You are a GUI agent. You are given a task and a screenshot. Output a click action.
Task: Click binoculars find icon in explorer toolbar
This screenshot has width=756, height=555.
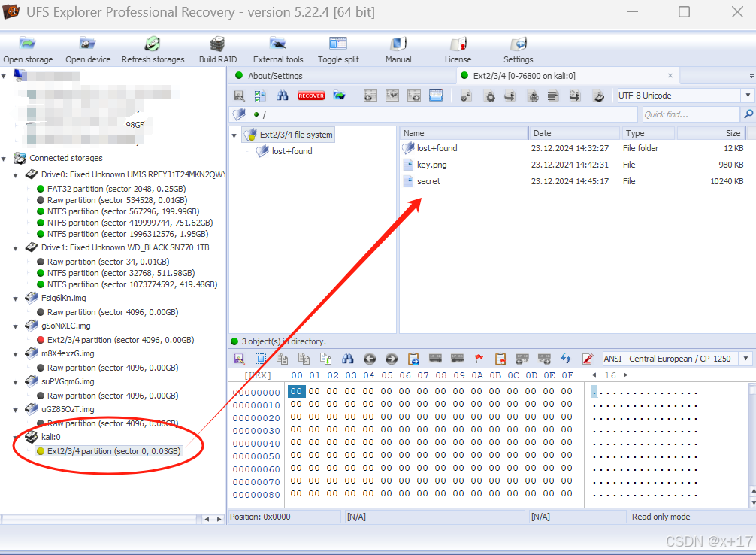click(282, 96)
